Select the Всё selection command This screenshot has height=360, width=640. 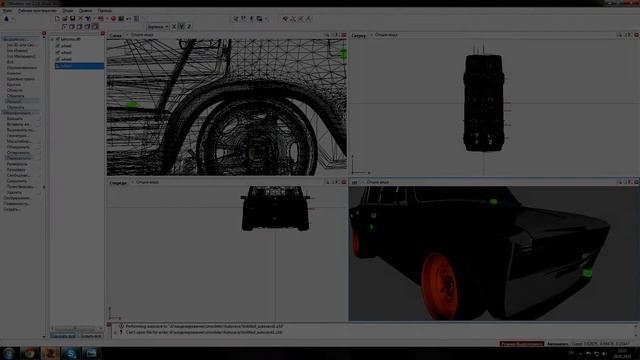(x=10, y=62)
